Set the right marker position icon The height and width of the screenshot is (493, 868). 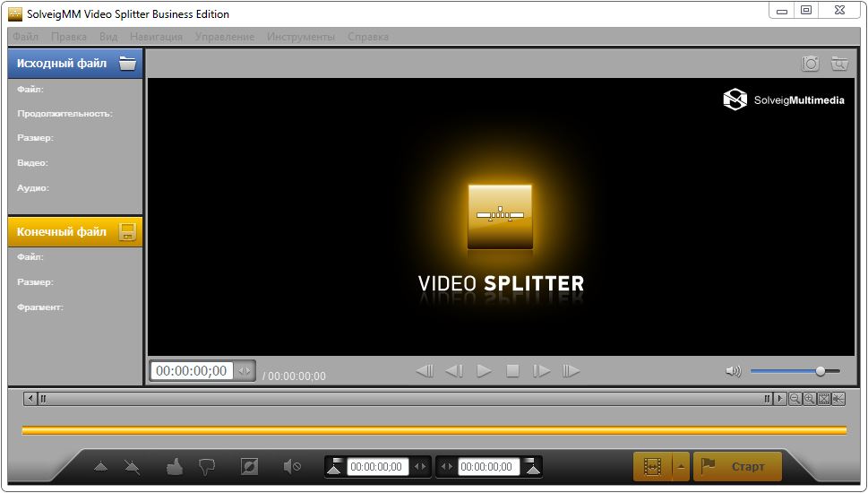pyautogui.click(x=533, y=466)
